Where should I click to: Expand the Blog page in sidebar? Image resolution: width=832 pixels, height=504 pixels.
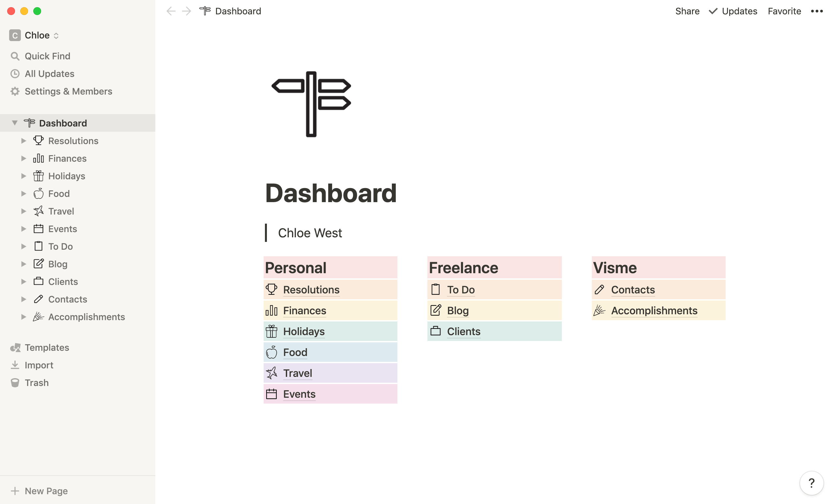coord(23,264)
